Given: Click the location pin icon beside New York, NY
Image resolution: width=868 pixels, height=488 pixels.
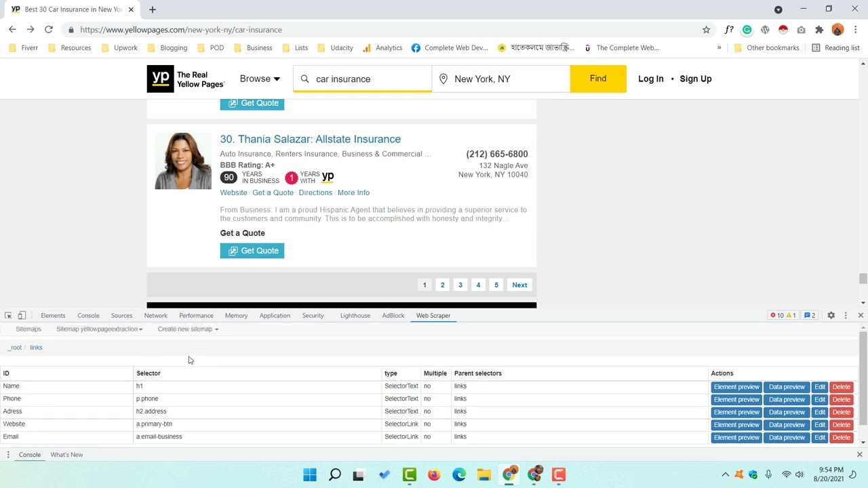Looking at the screenshot, I should [443, 79].
